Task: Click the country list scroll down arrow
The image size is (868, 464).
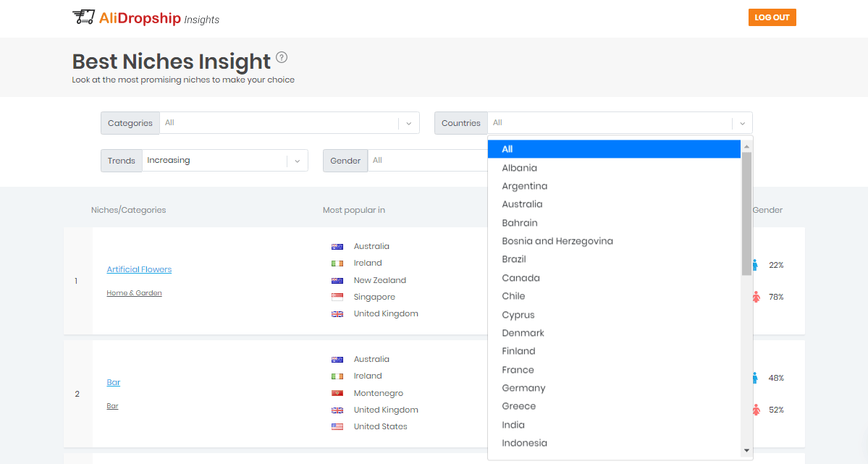Action: [x=746, y=450]
